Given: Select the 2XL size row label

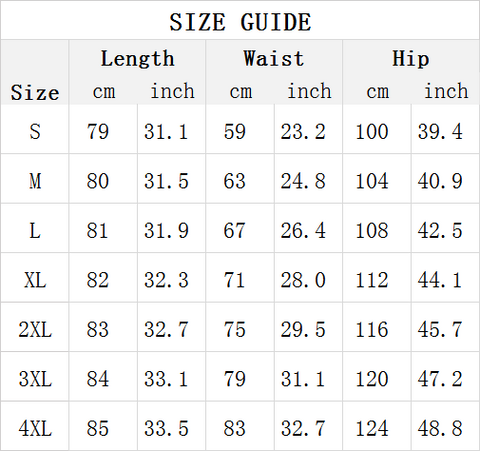Looking at the screenshot, I should coord(35,330).
